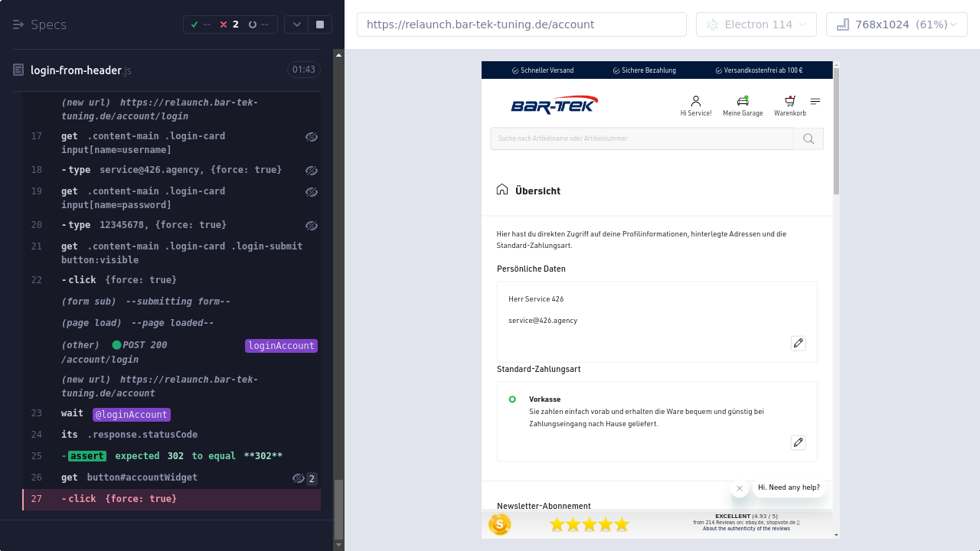Viewport: 980px width, 551px height.
Task: Click 'About the authenticity of the reviews' link
Action: [746, 529]
